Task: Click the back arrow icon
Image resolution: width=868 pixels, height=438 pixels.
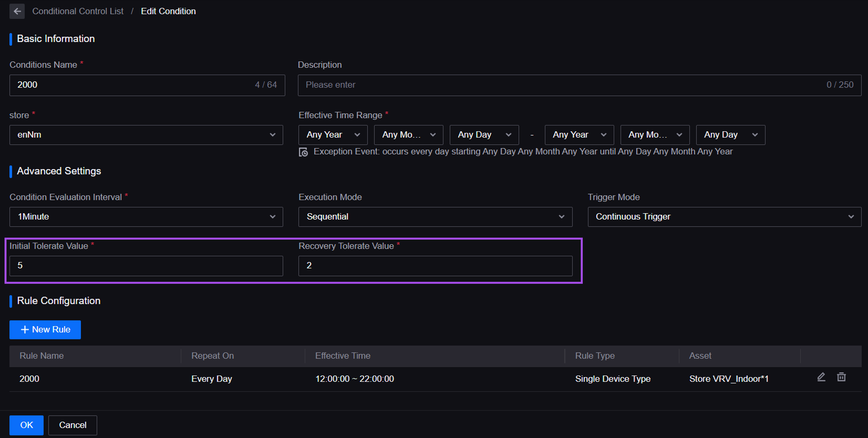Action: click(x=17, y=11)
